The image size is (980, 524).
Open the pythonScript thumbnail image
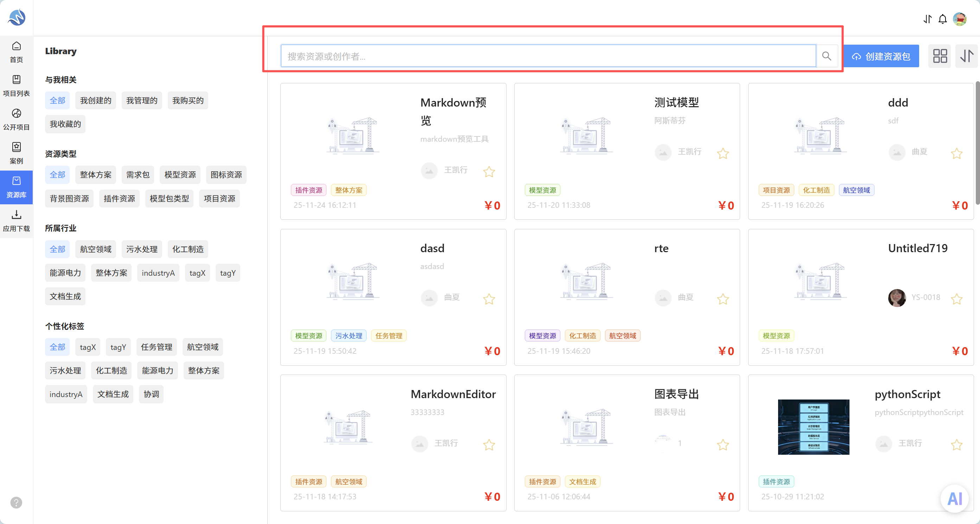coord(813,427)
